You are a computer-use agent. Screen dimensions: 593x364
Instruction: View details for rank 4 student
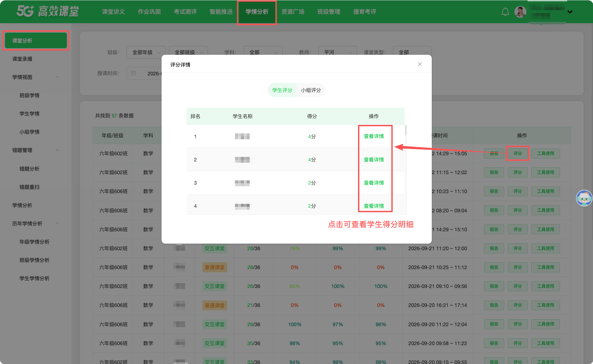374,206
